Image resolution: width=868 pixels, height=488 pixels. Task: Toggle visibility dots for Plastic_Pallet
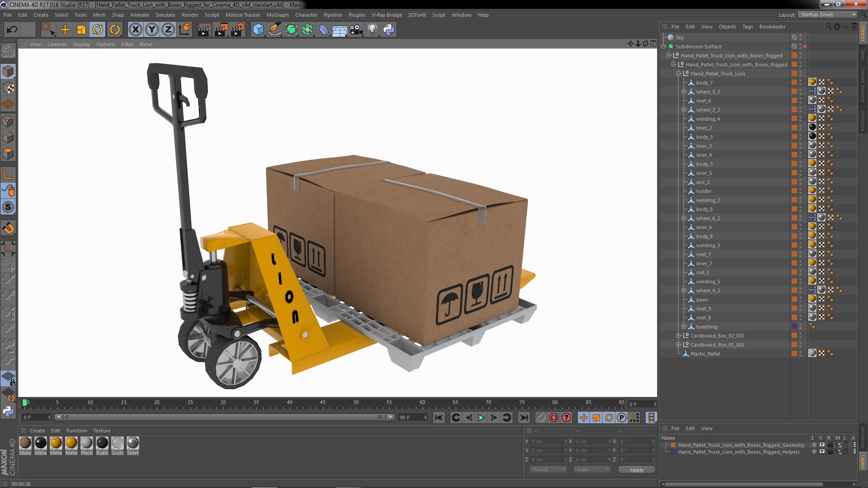tap(800, 354)
